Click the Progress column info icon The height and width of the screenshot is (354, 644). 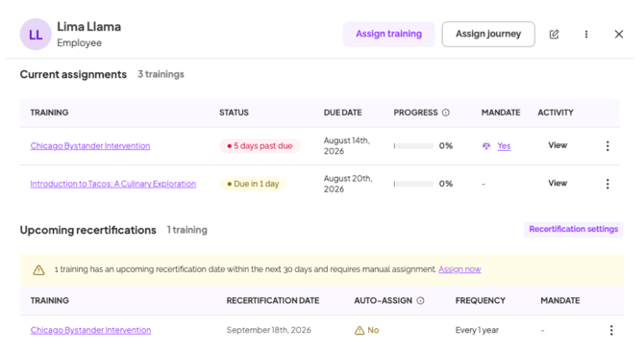(x=446, y=113)
